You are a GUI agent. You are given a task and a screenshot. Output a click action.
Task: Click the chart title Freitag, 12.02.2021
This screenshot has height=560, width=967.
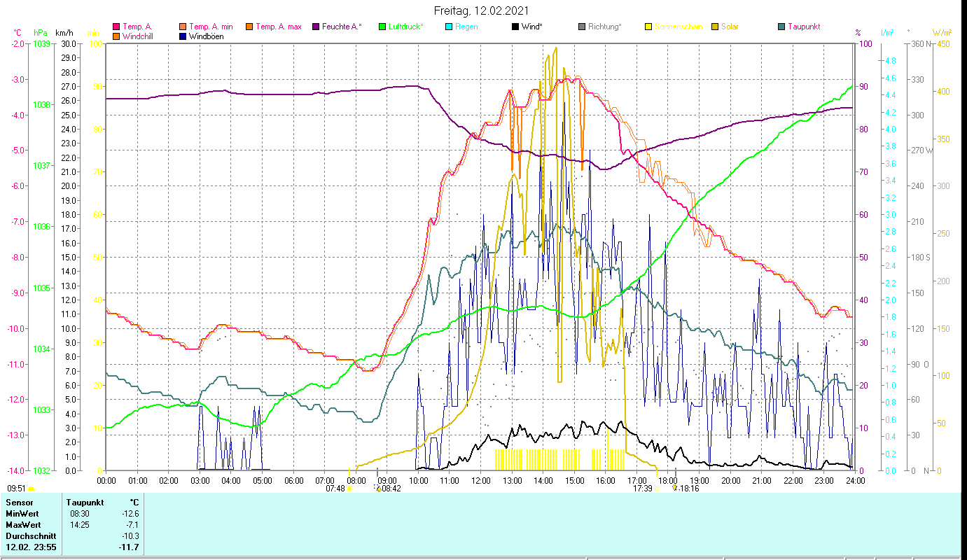click(x=481, y=10)
